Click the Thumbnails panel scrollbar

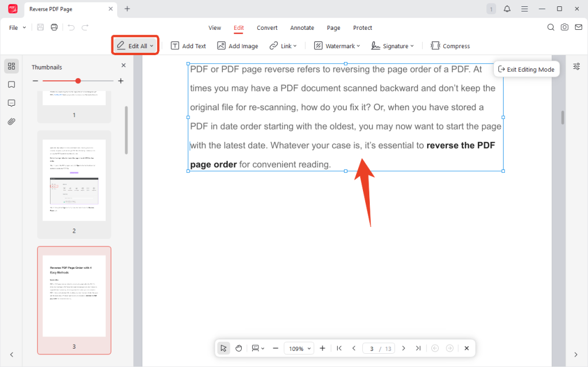[126, 130]
